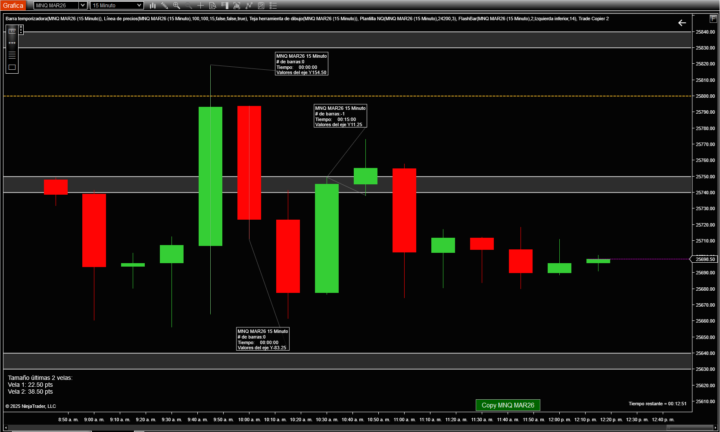The image size is (720, 432).
Task: Open the 15 Minuto interval dropdown
Action: coord(117,6)
